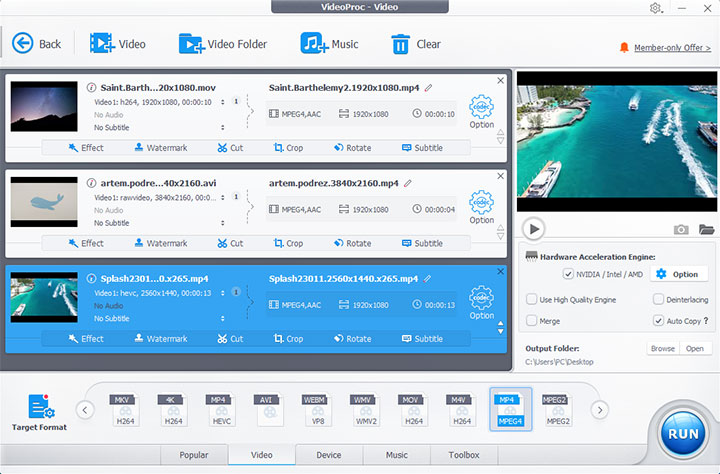Viewport: 720px width, 474px height.
Task: Take a snapshot with the camera icon
Action: [x=681, y=229]
